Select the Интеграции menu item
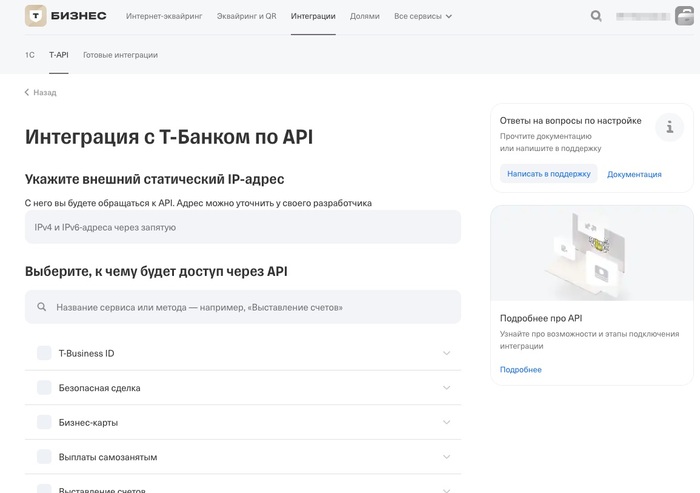The width and height of the screenshot is (700, 493). point(313,16)
